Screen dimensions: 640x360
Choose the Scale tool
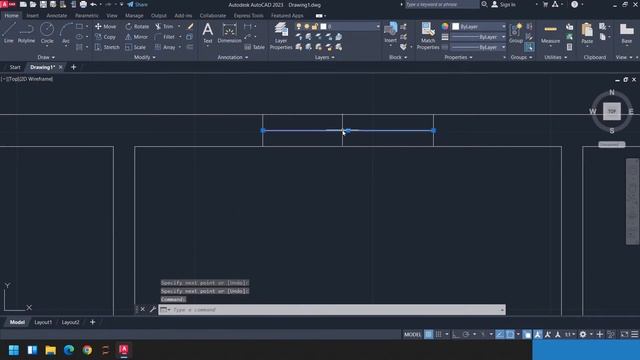[135, 47]
